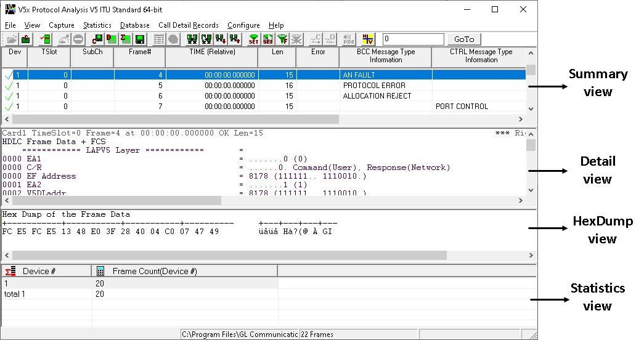Click the checkmark on frame 7 row
Image resolution: width=644 pixels, height=340 pixels.
pyautogui.click(x=9, y=107)
